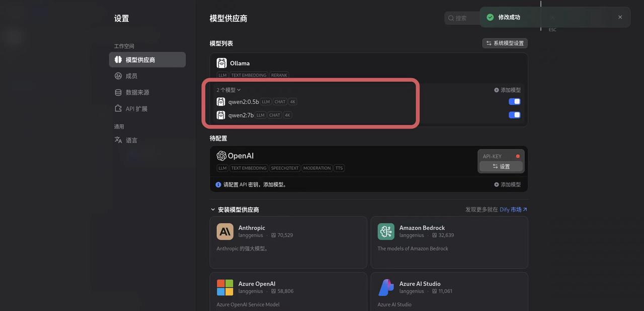Viewport: 644px width, 311px height.
Task: Select the Azure AI Studio icon
Action: tap(386, 287)
